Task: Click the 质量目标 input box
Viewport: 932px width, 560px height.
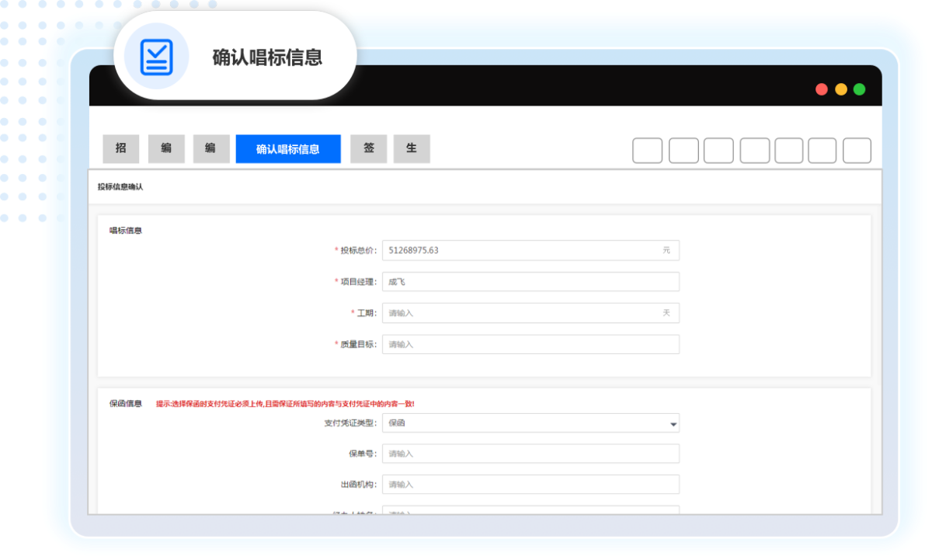Action: pyautogui.click(x=530, y=343)
